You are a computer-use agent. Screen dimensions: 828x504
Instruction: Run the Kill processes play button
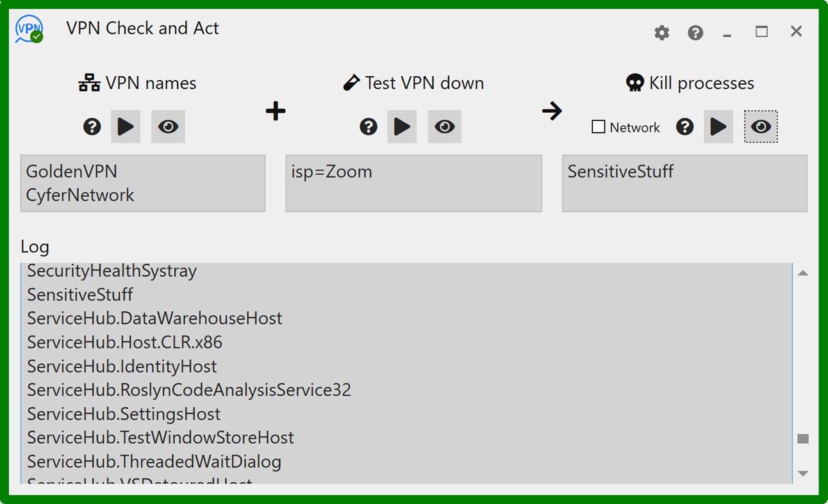tap(718, 127)
